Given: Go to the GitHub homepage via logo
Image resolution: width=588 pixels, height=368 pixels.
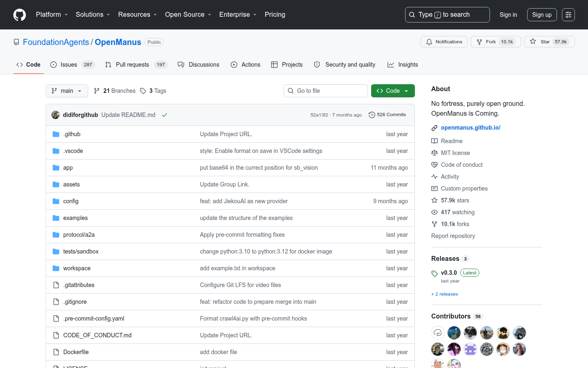Looking at the screenshot, I should pos(20,15).
